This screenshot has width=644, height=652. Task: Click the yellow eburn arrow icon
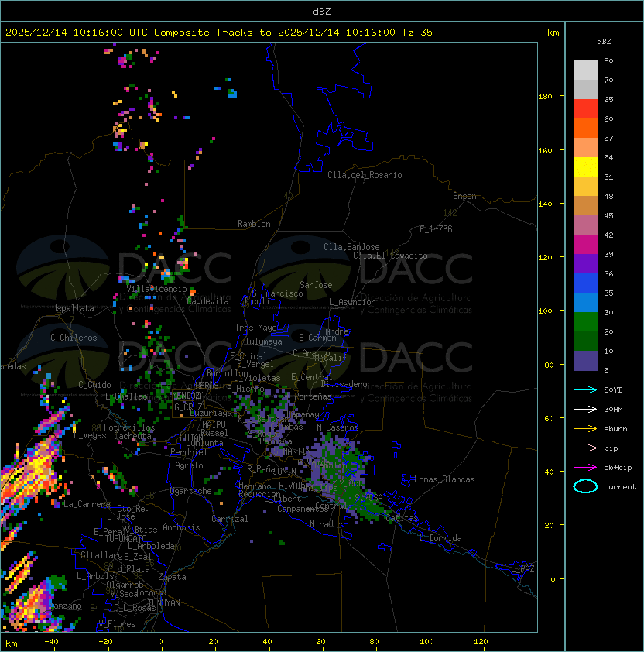click(x=585, y=429)
